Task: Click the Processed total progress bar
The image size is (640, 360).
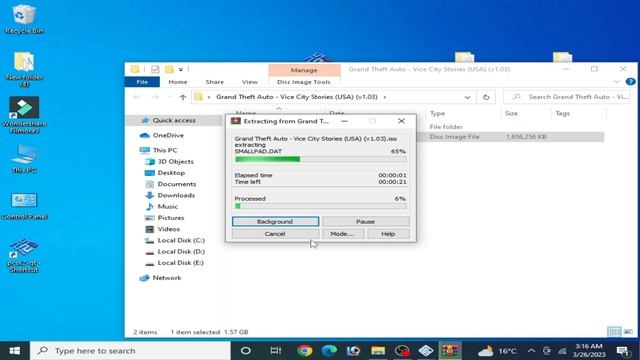Action: pos(321,206)
